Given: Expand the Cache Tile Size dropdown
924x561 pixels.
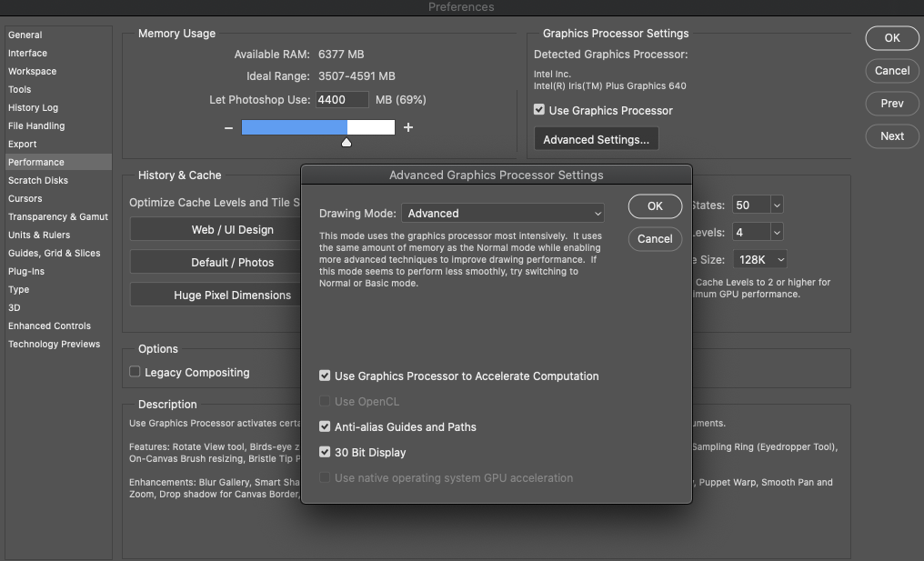Looking at the screenshot, I should [x=779, y=260].
